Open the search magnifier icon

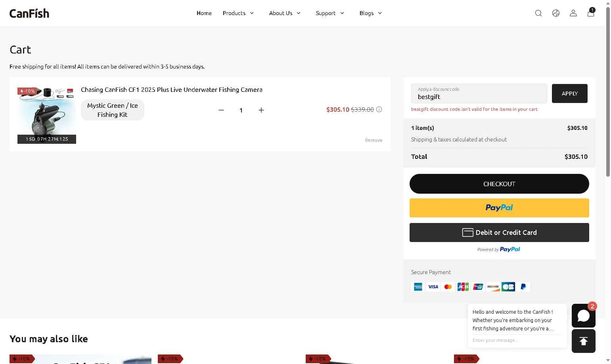[x=538, y=13]
